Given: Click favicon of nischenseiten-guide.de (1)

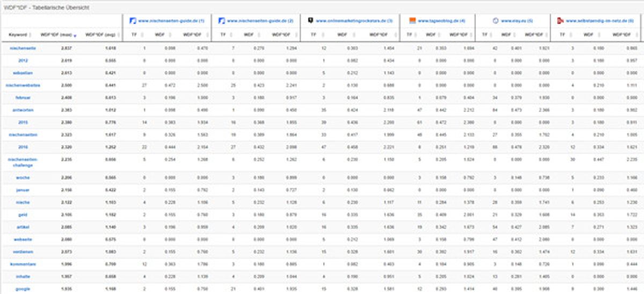Looking at the screenshot, I should (x=133, y=20).
